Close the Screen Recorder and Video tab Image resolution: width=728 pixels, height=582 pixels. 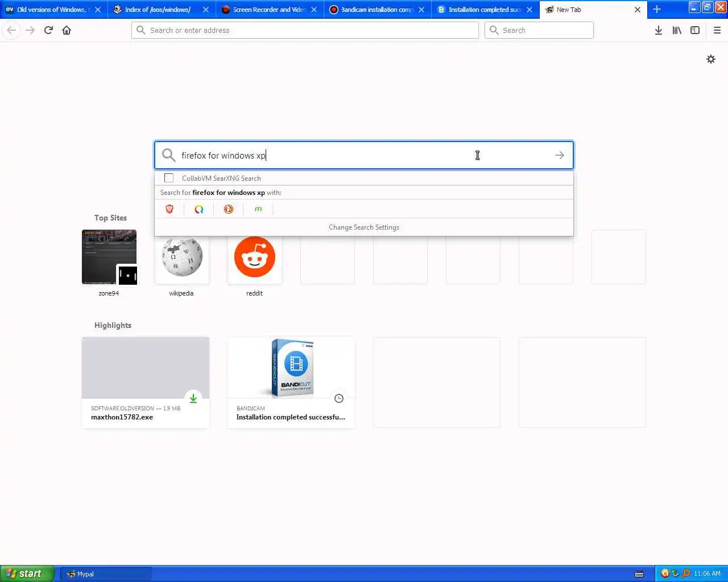point(314,10)
